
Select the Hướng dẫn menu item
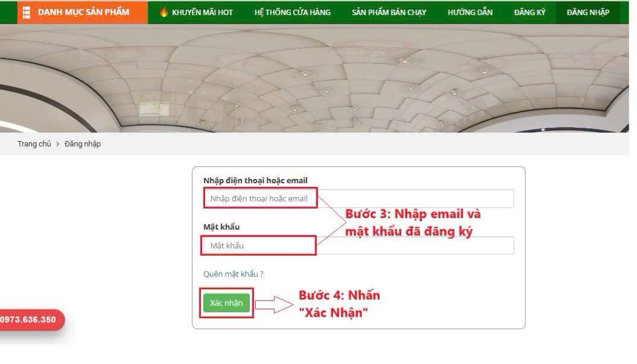click(x=470, y=12)
